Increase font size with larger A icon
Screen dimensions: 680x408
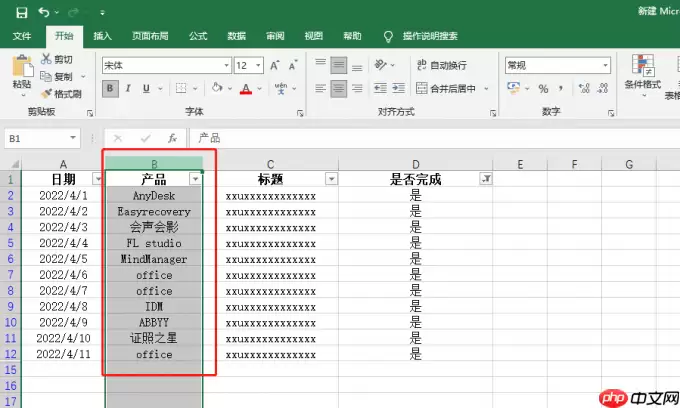(x=275, y=65)
